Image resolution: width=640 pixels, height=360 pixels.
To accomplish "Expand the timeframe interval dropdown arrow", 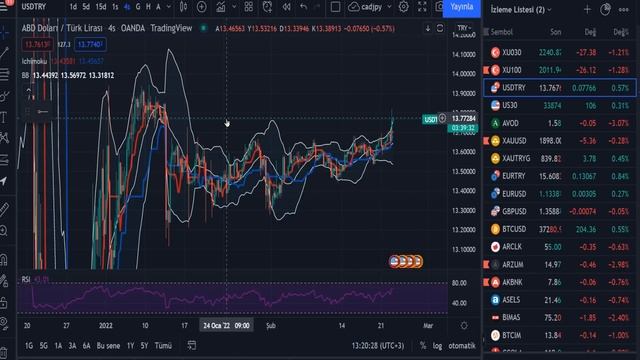I will [168, 7].
